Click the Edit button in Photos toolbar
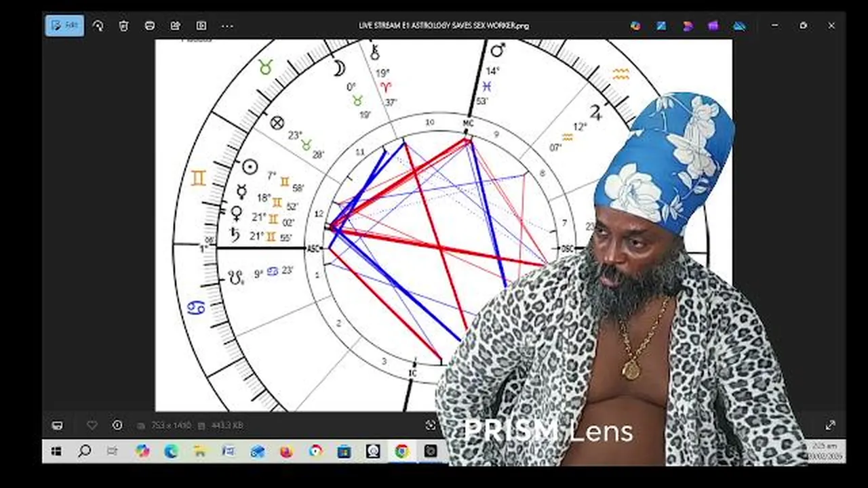The height and width of the screenshot is (488, 868). click(64, 26)
